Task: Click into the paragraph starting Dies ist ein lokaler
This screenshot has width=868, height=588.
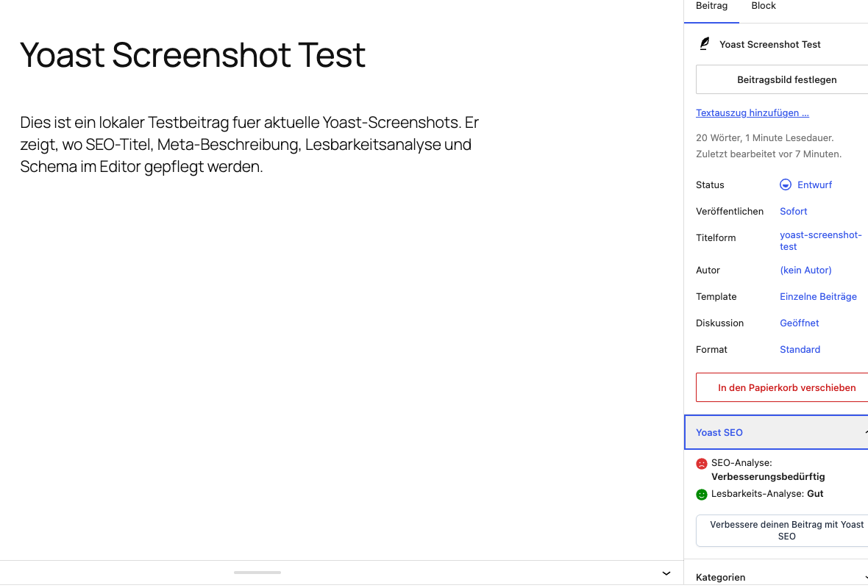Action: [249, 144]
